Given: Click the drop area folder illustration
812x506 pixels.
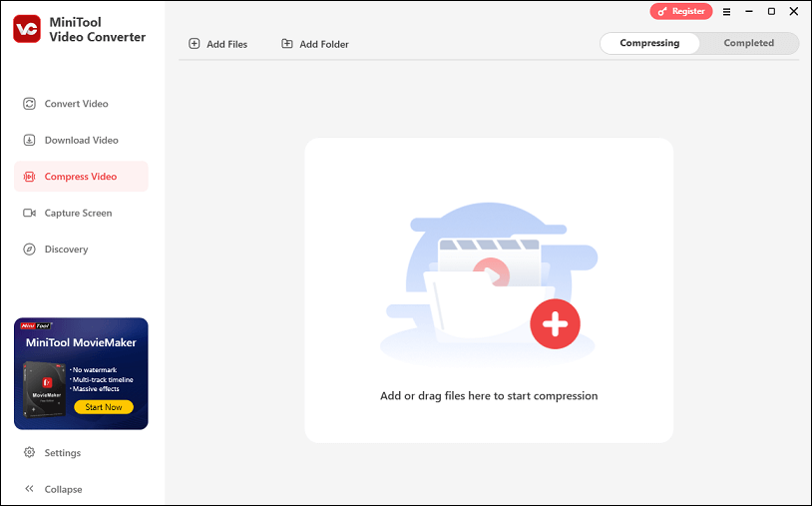Looking at the screenshot, I should coord(489,283).
